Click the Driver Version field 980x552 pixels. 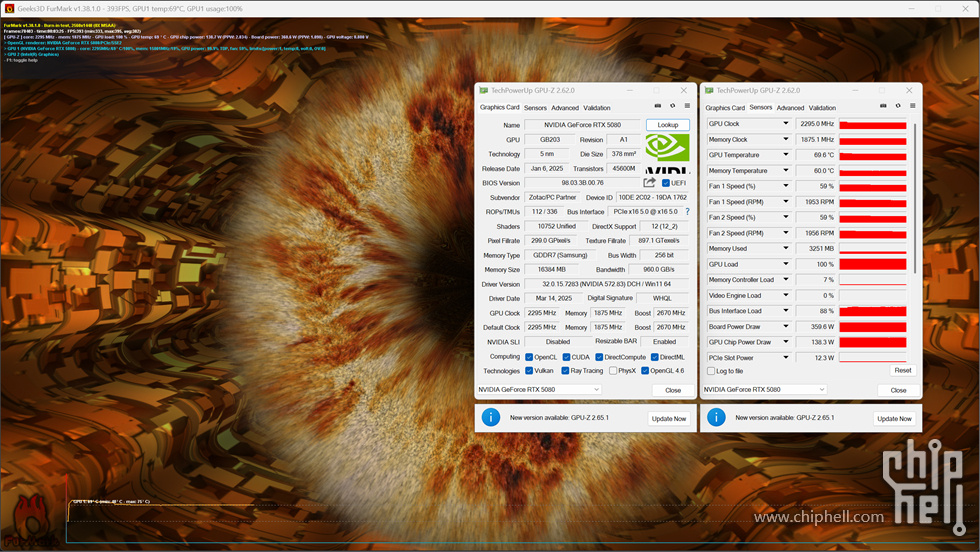[606, 284]
